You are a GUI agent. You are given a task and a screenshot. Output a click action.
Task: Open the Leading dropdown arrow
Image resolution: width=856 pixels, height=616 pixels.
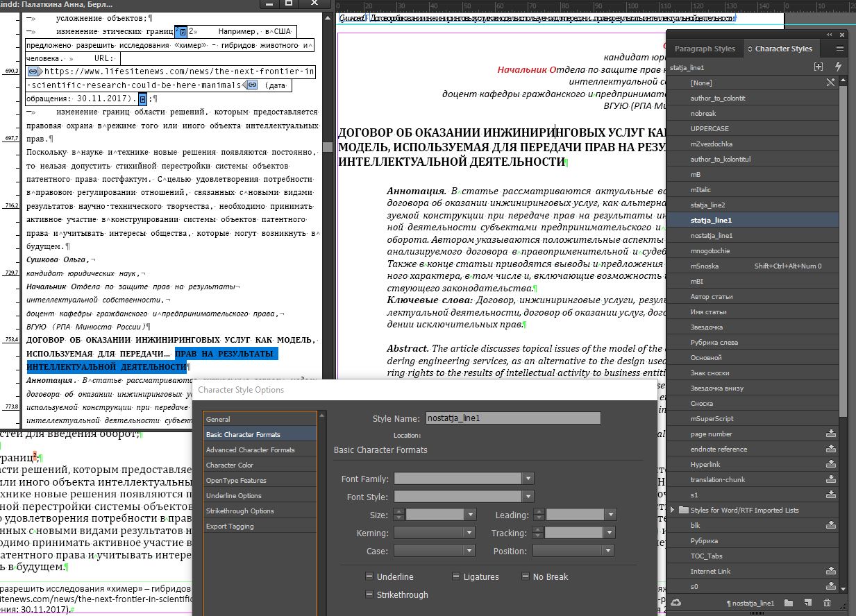click(611, 515)
